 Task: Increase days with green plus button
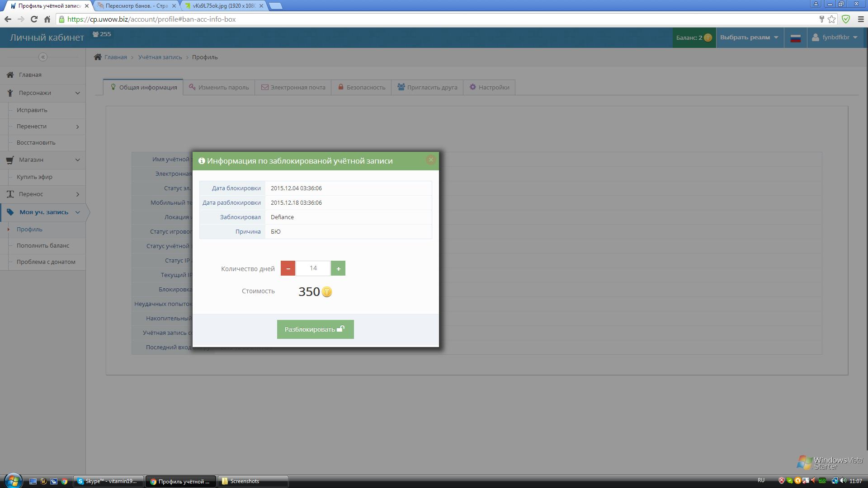338,268
